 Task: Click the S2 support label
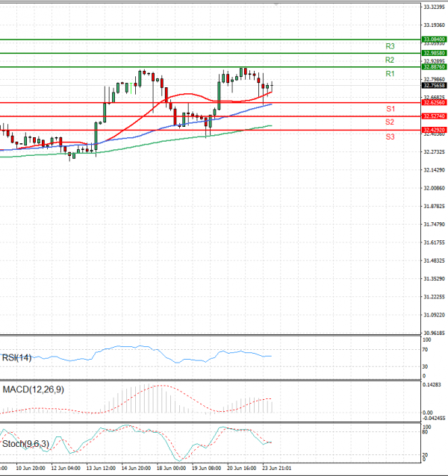click(x=390, y=122)
